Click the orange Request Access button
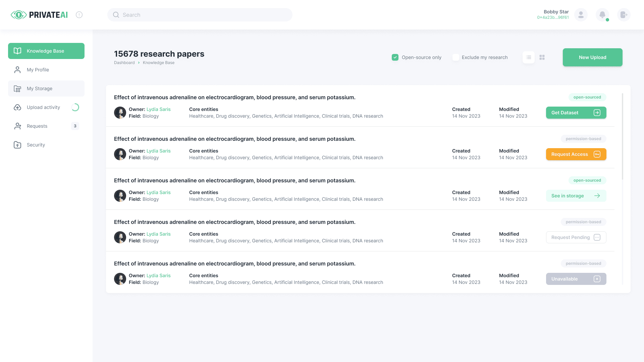 (x=576, y=154)
